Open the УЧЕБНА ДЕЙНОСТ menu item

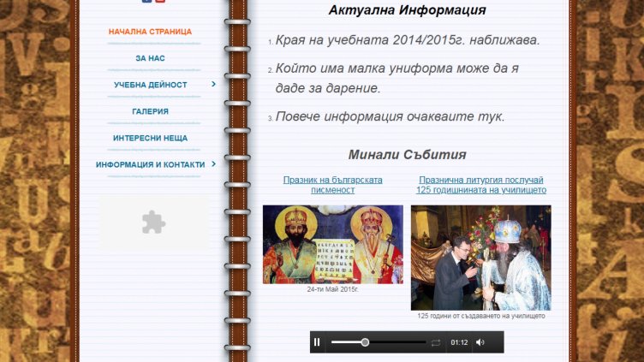click(151, 85)
